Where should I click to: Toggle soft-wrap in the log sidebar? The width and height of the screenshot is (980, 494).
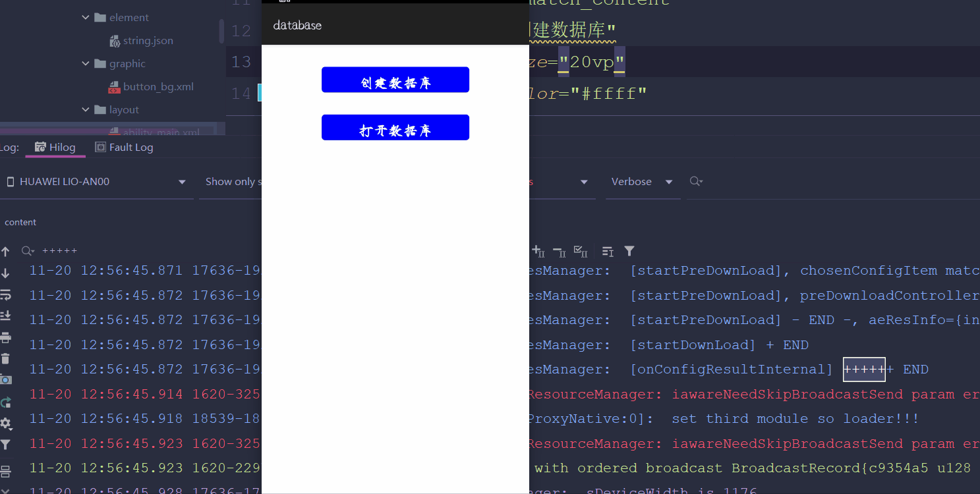(x=5, y=294)
